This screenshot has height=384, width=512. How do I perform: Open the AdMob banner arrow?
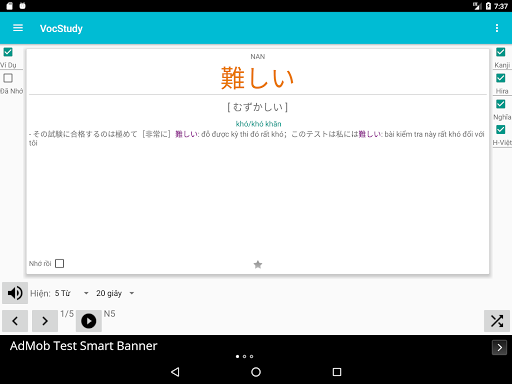(499, 348)
